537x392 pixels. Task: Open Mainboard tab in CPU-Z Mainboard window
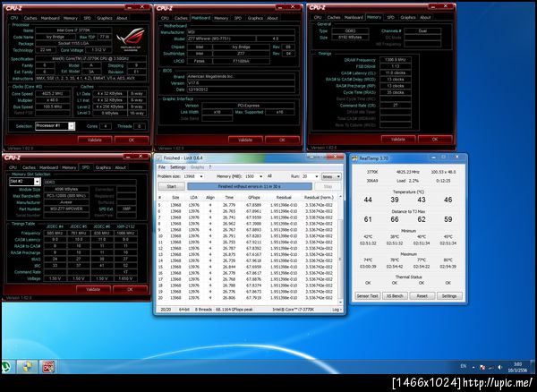tap(200, 18)
